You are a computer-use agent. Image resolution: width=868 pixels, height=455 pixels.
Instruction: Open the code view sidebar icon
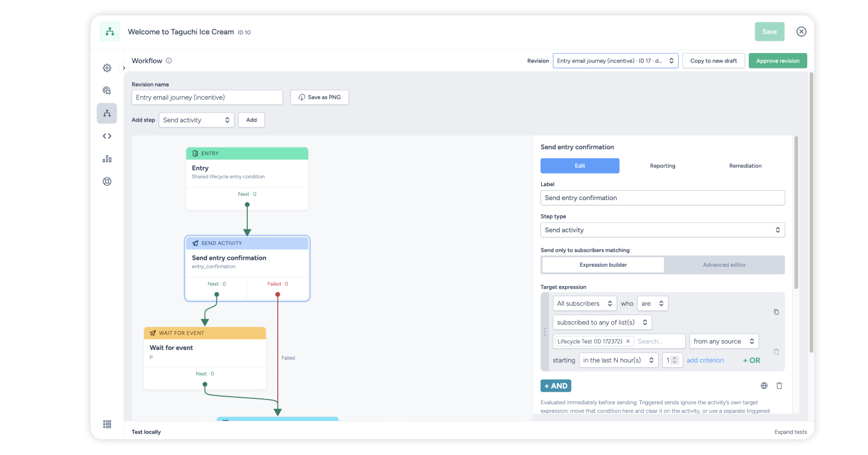107,136
